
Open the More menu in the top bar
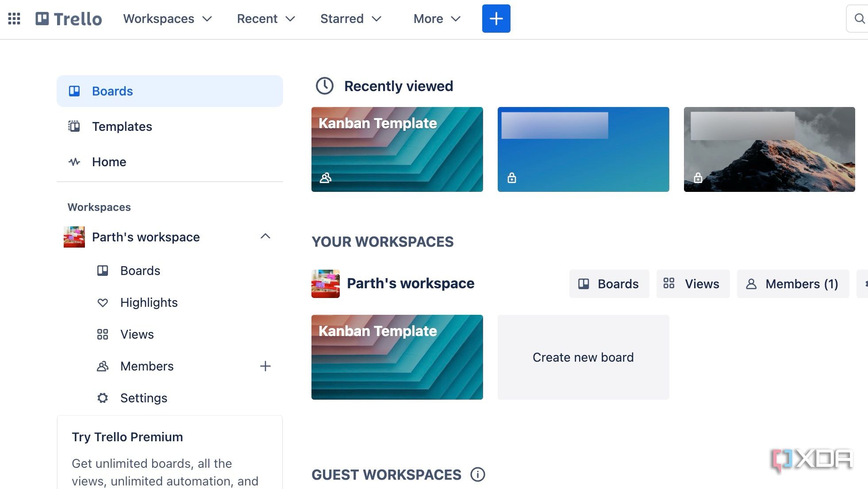pyautogui.click(x=436, y=19)
